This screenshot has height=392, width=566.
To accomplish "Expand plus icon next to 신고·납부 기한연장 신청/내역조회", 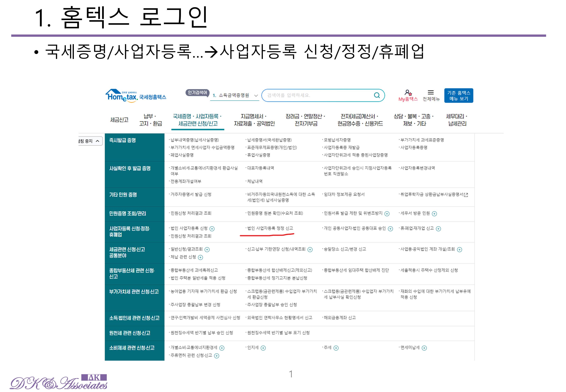I will (x=310, y=250).
